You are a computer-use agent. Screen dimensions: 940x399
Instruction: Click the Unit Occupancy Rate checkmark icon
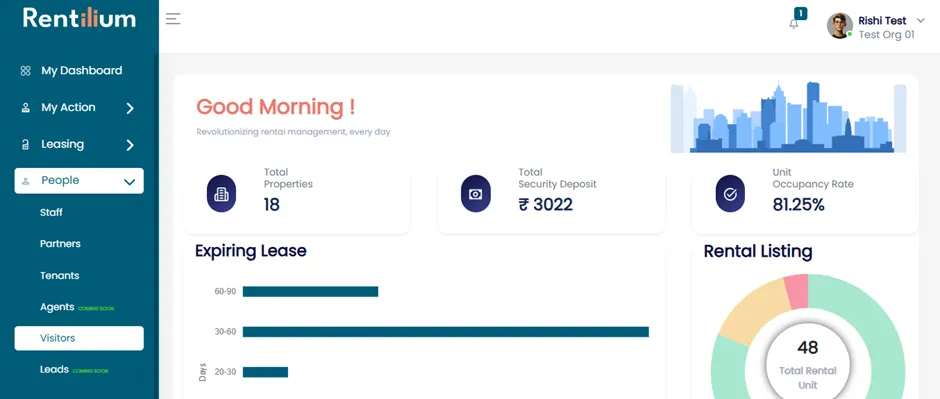[730, 194]
